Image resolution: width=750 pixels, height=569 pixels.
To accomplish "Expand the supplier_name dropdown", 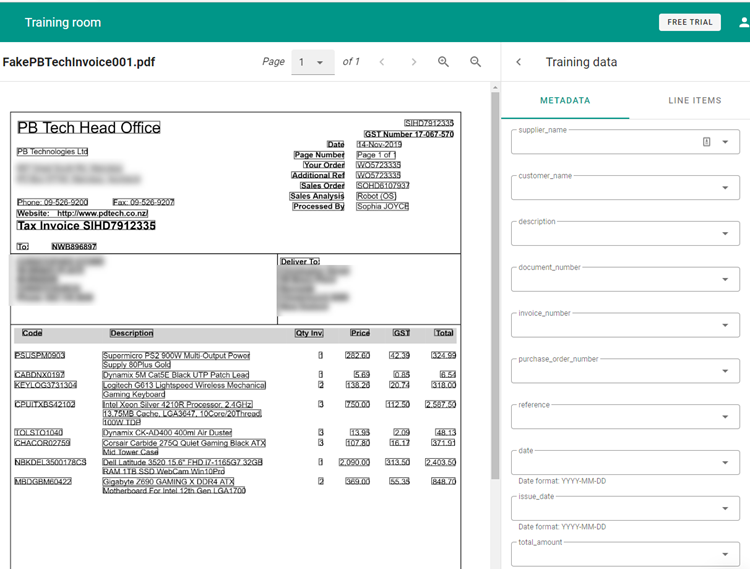I will pyautogui.click(x=725, y=143).
